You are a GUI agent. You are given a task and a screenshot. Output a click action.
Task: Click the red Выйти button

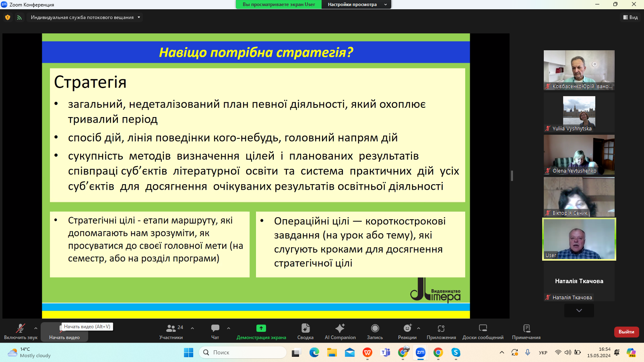click(626, 332)
